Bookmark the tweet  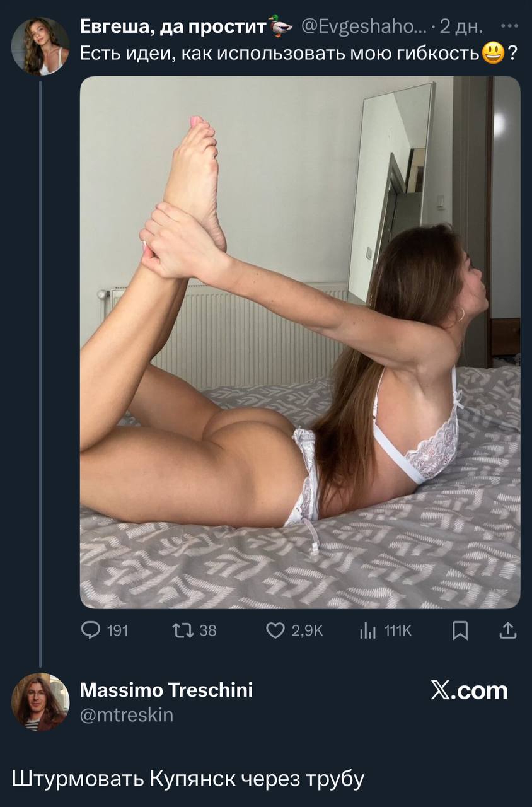[x=461, y=630]
